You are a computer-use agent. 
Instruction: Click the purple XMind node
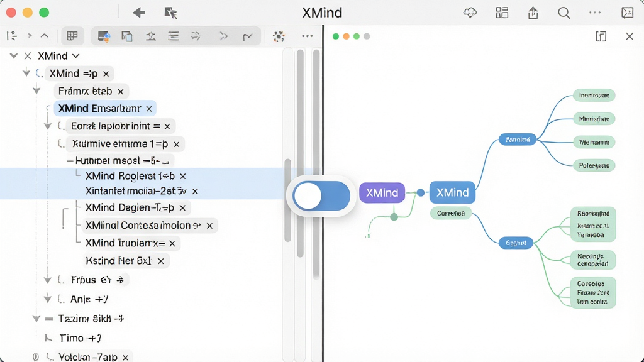coord(382,192)
